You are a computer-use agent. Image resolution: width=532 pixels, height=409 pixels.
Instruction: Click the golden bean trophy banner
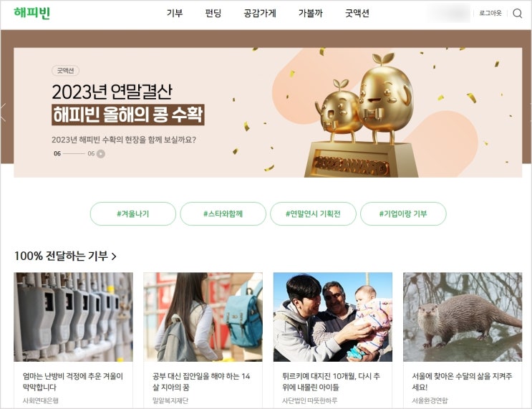[268, 112]
